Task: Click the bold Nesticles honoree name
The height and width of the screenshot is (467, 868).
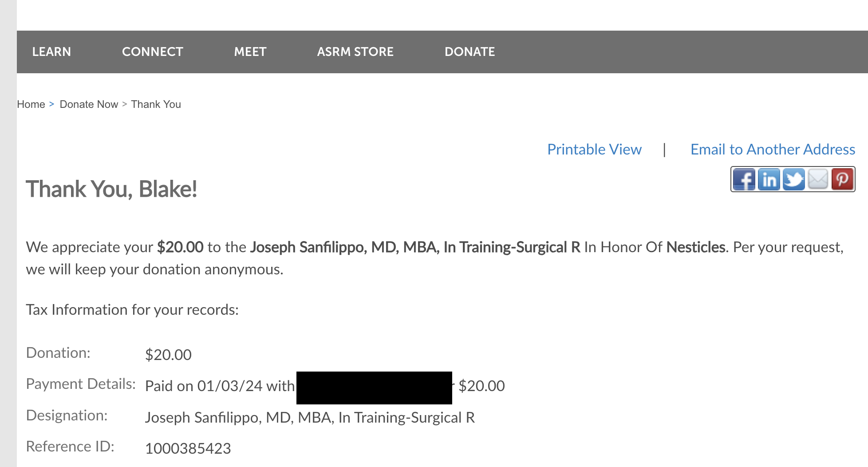Action: pyautogui.click(x=696, y=247)
